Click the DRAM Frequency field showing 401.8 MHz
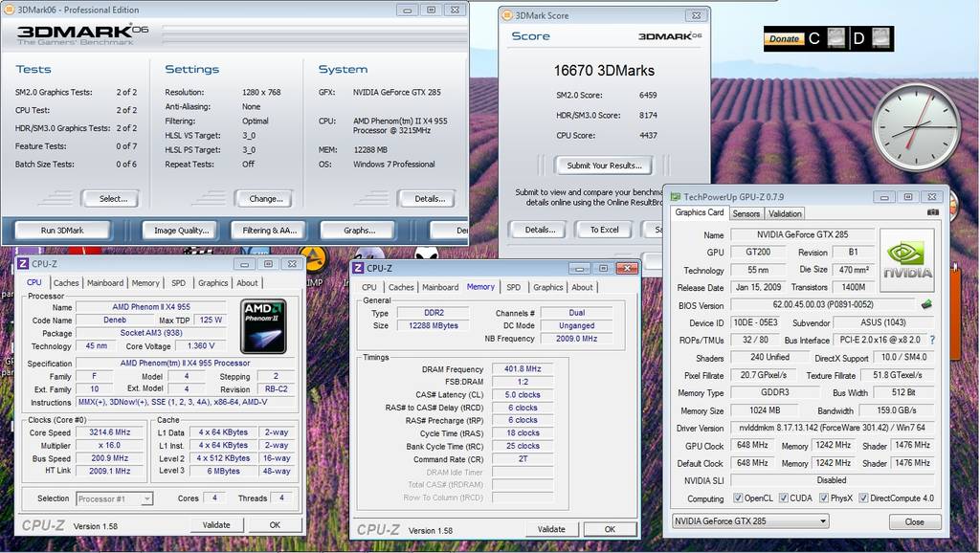The height and width of the screenshot is (553, 980). pyautogui.click(x=523, y=369)
